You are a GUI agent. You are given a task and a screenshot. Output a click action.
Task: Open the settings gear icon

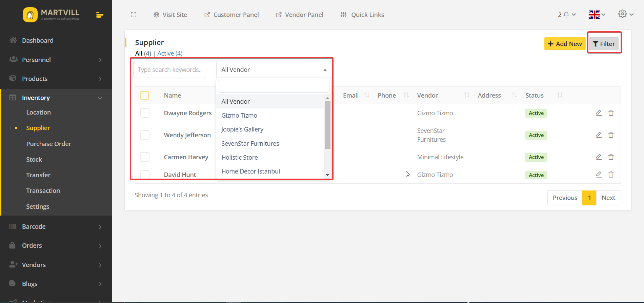pyautogui.click(x=622, y=14)
